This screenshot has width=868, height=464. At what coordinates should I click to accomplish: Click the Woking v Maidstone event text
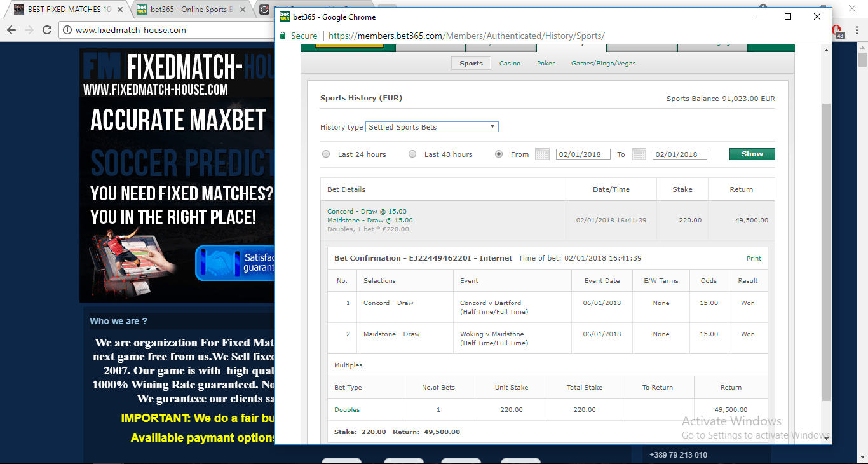coord(492,334)
